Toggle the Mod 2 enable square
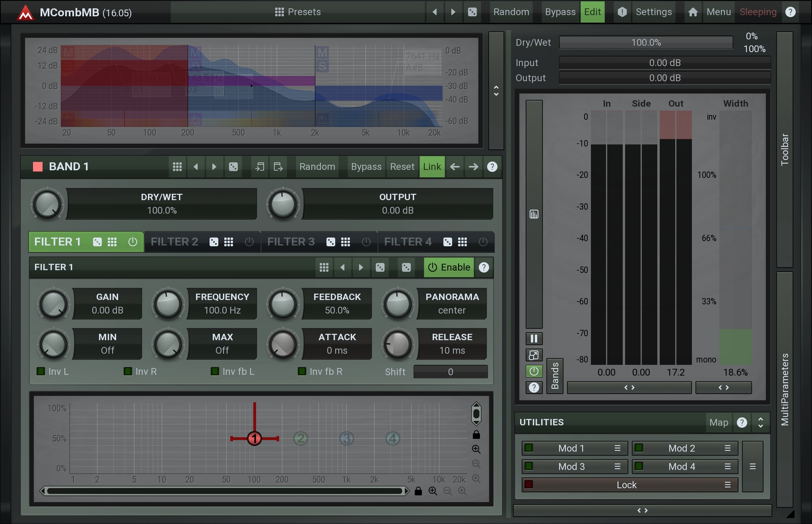 coord(639,448)
